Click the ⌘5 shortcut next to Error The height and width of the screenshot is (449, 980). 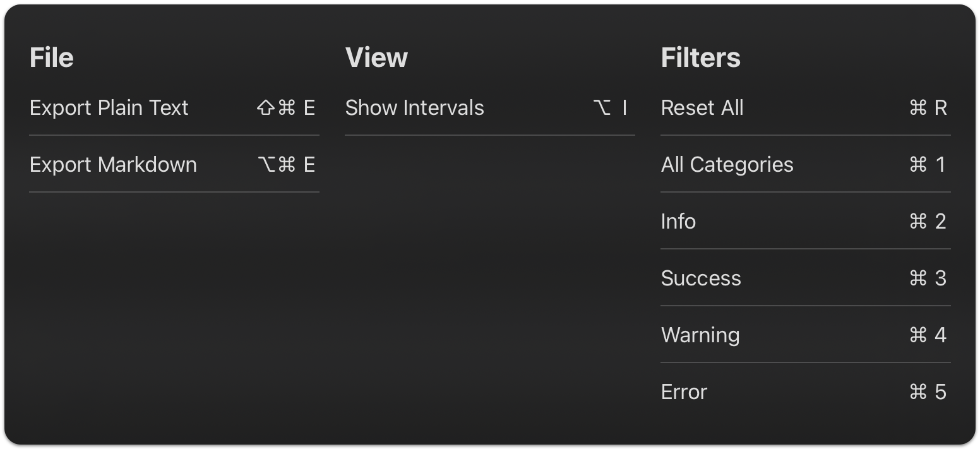(926, 392)
